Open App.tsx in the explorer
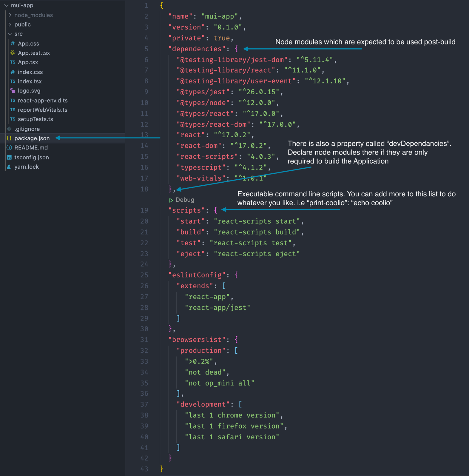This screenshot has width=469, height=476. (x=28, y=62)
